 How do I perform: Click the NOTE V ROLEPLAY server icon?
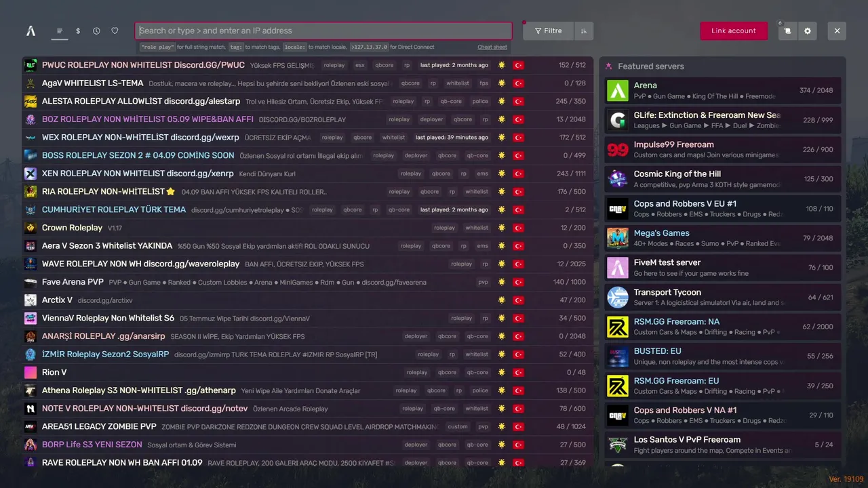31,408
